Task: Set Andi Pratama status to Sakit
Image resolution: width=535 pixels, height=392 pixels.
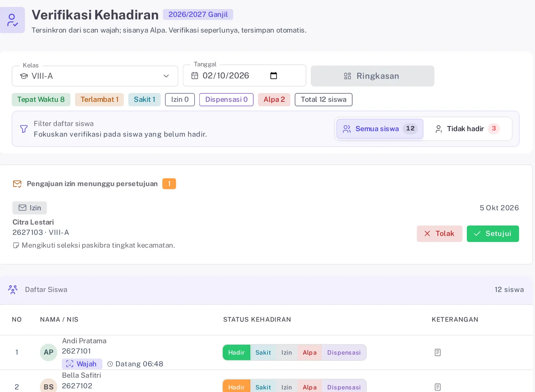Action: [263, 352]
